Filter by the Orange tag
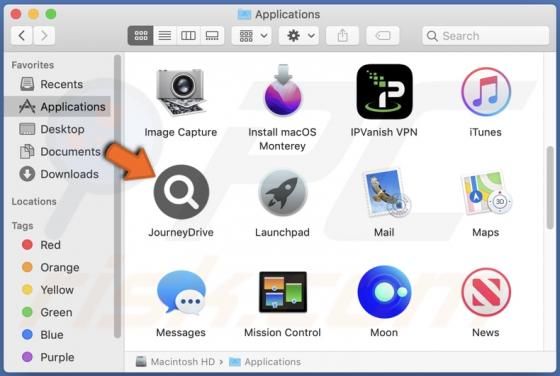This screenshot has height=376, width=560. click(x=57, y=267)
